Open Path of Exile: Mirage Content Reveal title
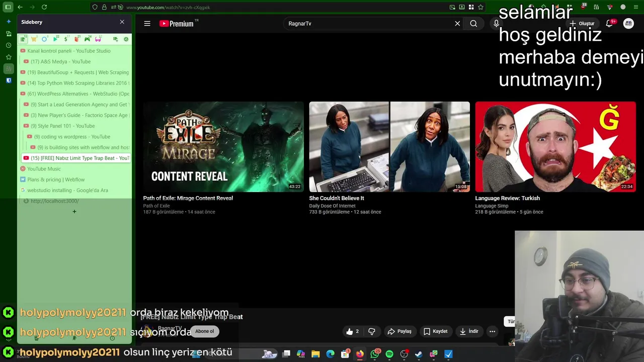The height and width of the screenshot is (362, 644). tap(188, 198)
